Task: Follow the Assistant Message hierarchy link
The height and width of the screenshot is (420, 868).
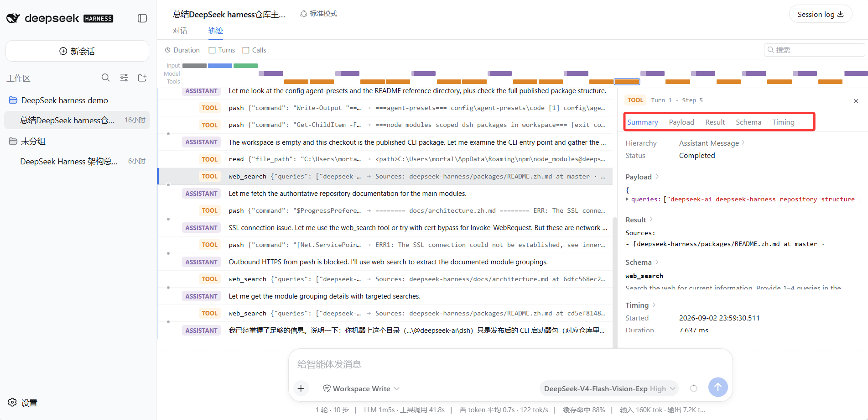Action: coord(712,143)
